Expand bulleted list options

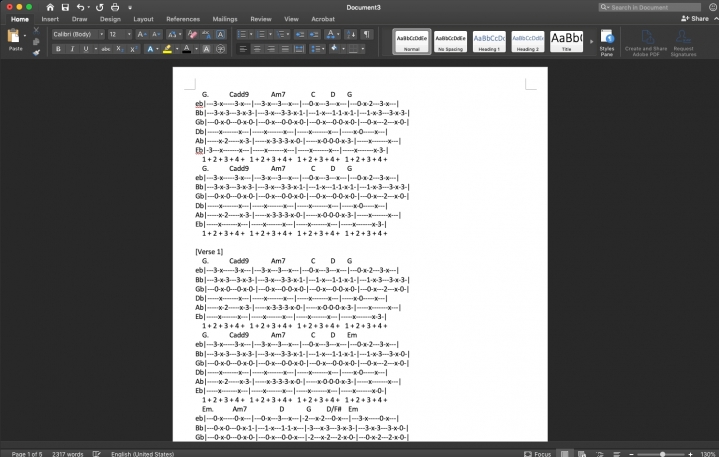pos(251,34)
